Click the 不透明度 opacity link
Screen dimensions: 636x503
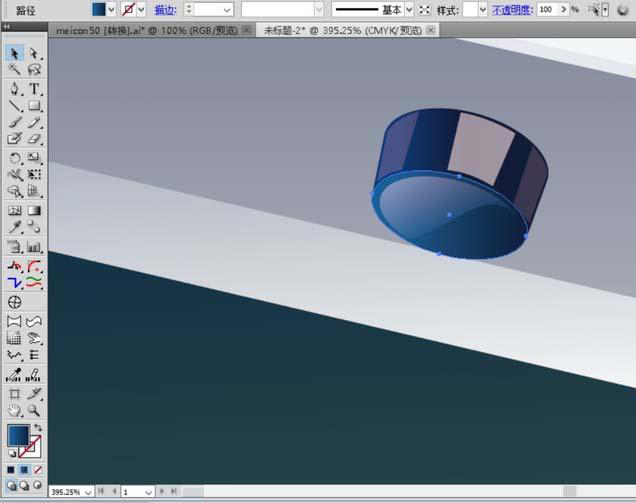tap(511, 9)
